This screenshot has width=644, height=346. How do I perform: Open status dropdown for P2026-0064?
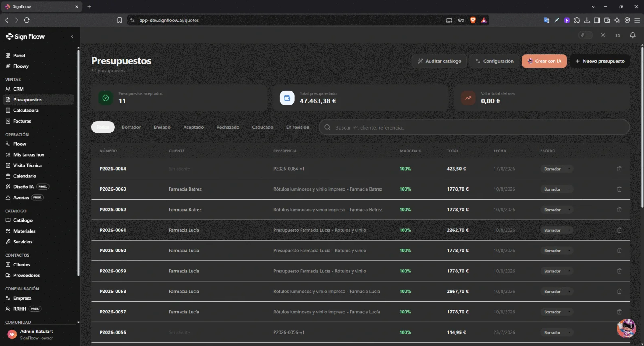(x=557, y=169)
